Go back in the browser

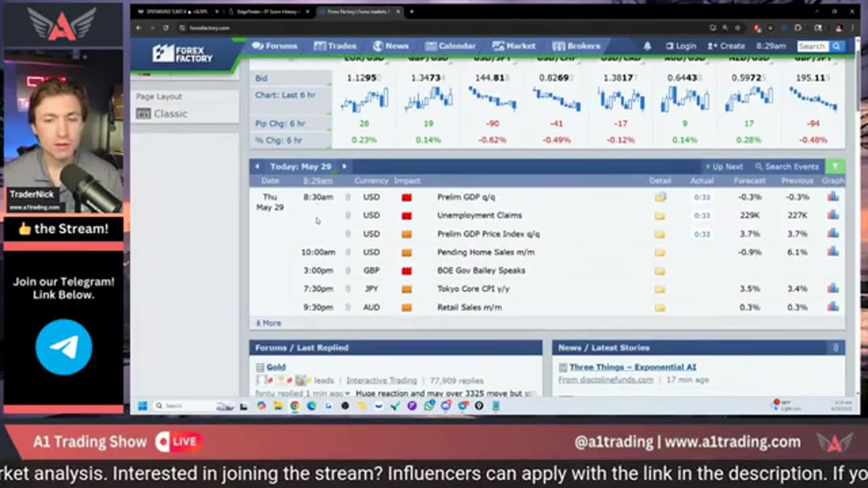coord(138,28)
